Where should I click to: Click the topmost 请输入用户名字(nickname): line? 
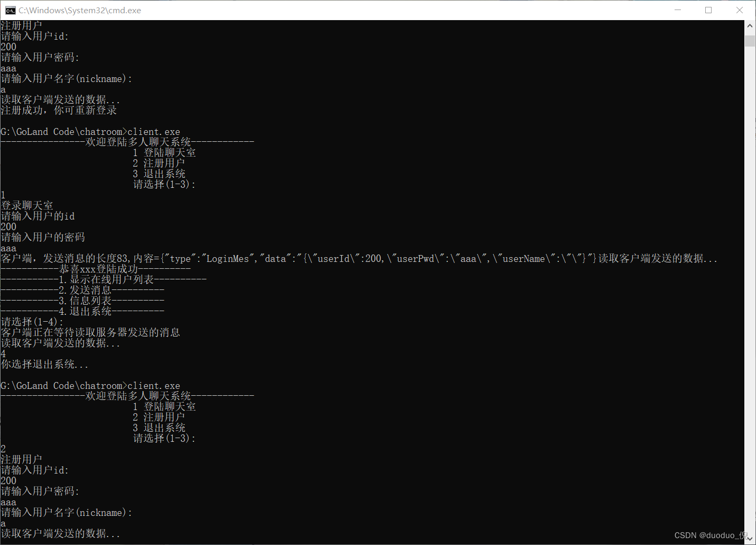(x=67, y=78)
